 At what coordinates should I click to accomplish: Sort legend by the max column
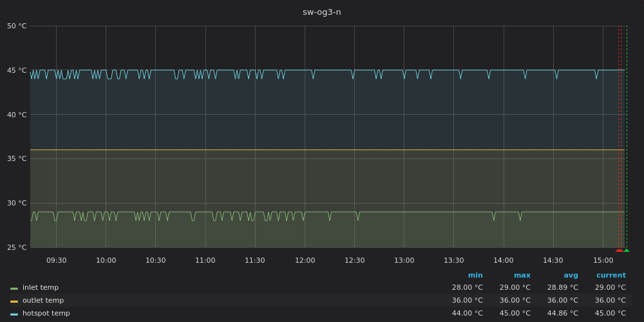tap(522, 276)
